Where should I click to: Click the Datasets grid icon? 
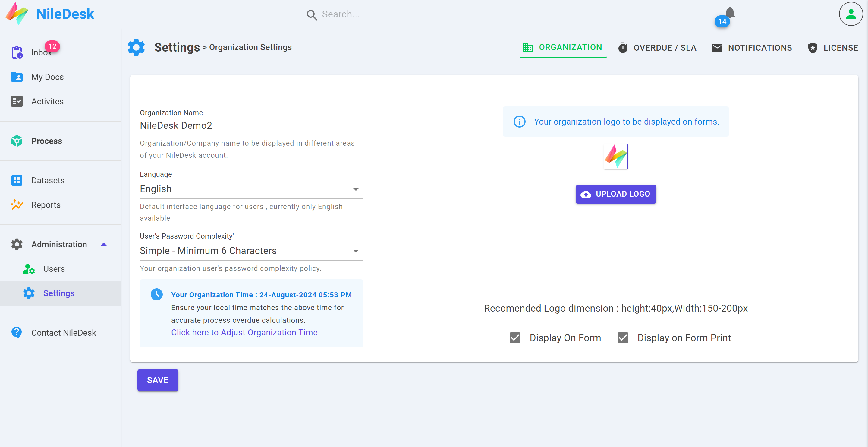click(17, 180)
